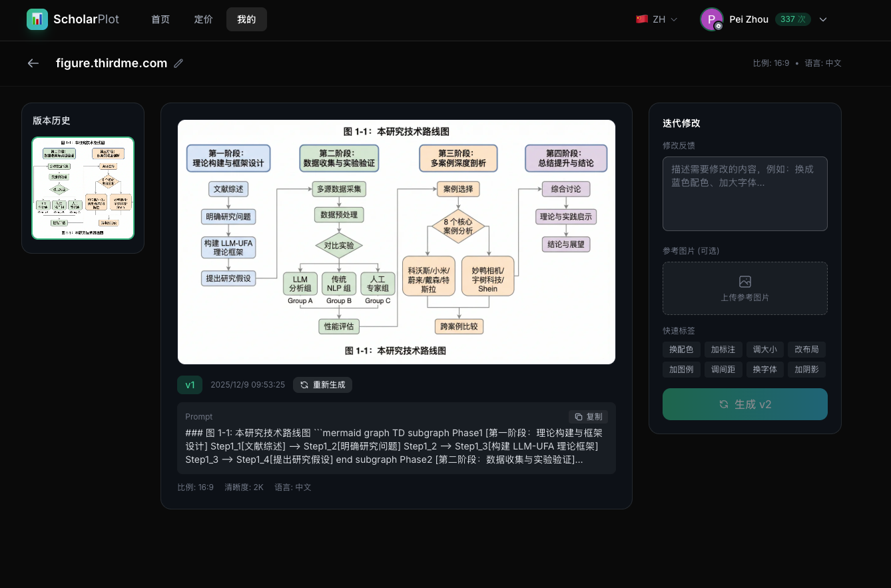The width and height of the screenshot is (891, 588).
Task: Open the 定价 menu item
Action: click(x=203, y=19)
